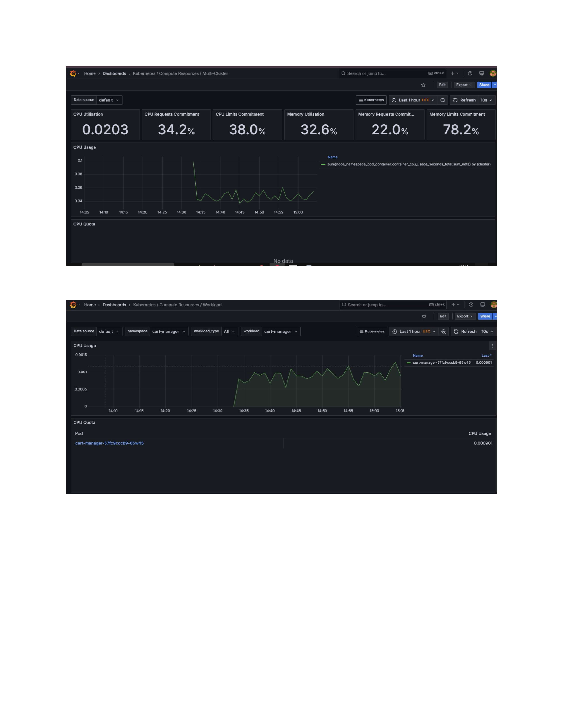Screen dimensions: 563x728
Task: Click Home breadcrumb in Workload dashboard
Action: pos(90,305)
